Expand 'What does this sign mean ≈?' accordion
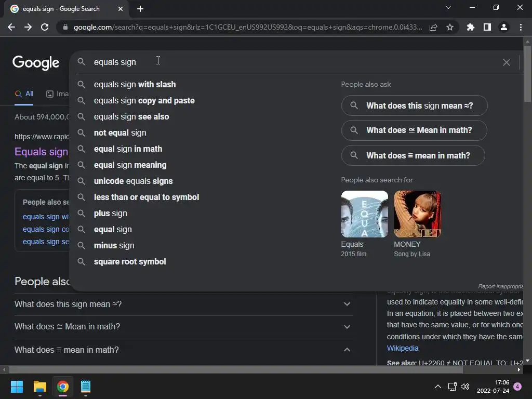 point(183,304)
